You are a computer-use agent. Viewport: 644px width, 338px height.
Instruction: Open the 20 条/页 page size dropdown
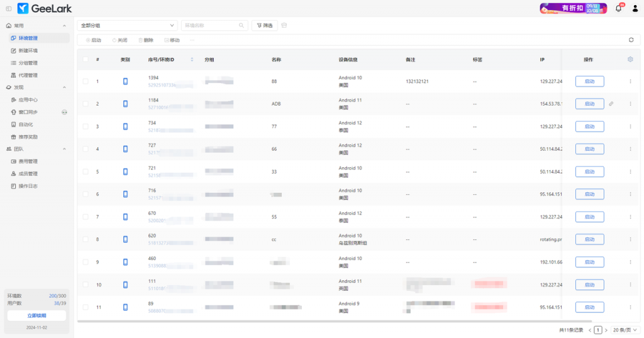[625, 330]
